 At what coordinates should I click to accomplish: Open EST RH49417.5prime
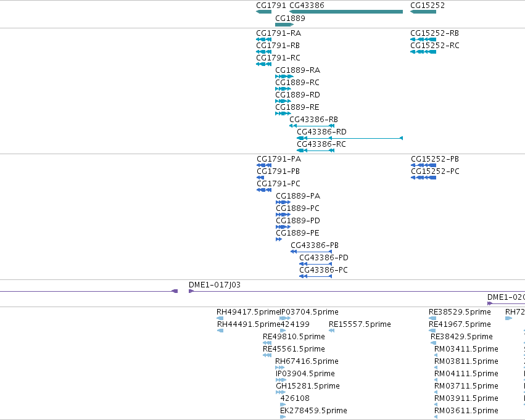(x=248, y=312)
